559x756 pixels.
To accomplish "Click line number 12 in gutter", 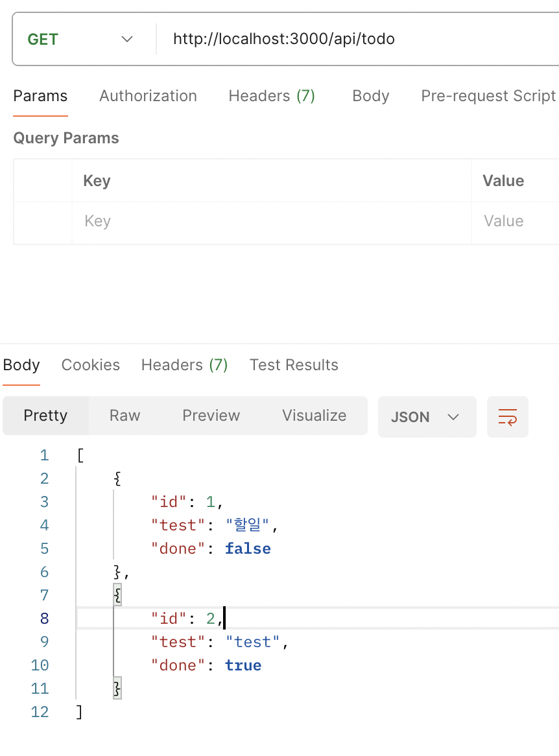I will click(40, 712).
